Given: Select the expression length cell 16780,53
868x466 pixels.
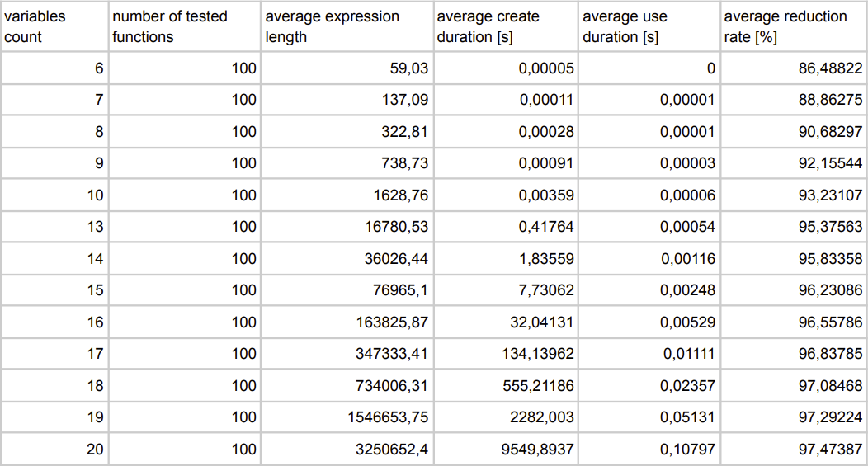Looking at the screenshot, I should click(346, 227).
